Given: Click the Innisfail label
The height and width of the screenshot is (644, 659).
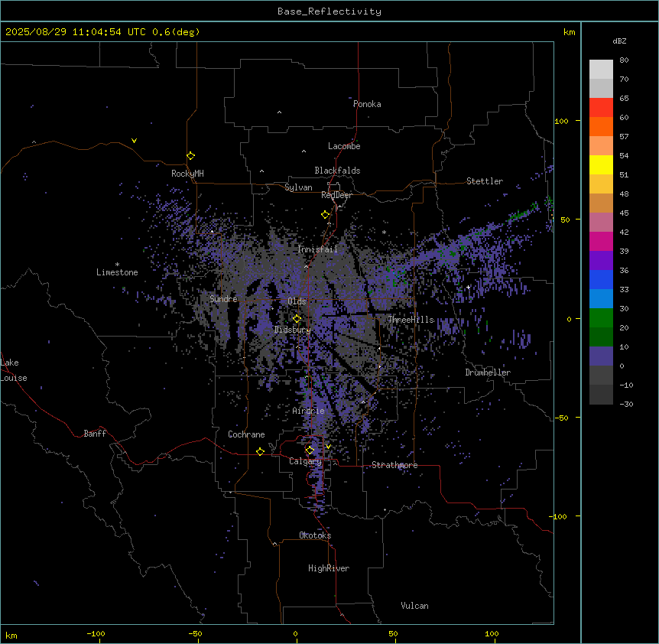Looking at the screenshot, I should pos(317,249).
